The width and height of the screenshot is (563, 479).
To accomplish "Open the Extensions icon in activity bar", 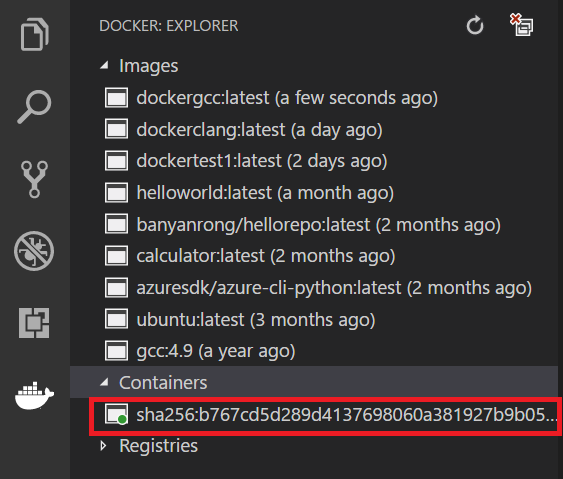I will tap(34, 323).
